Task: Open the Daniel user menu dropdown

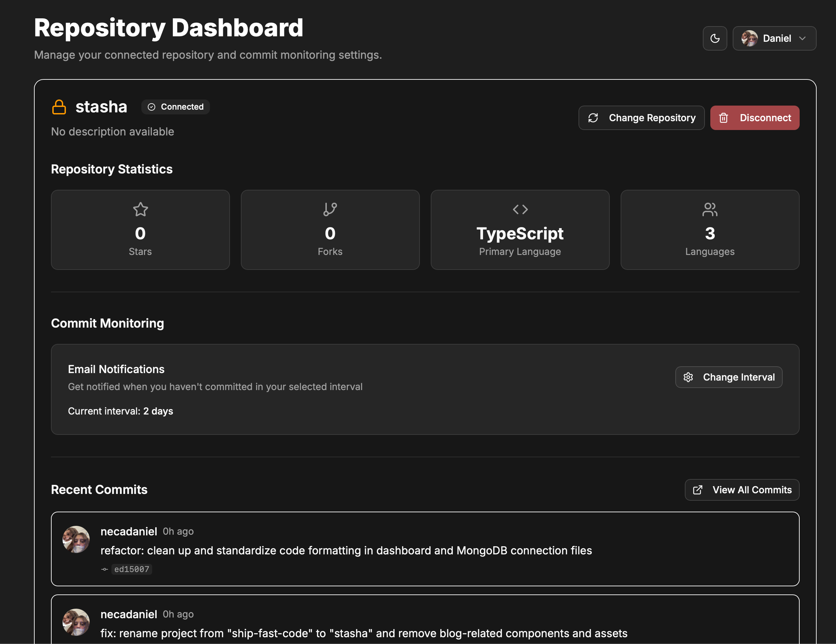Action: tap(774, 38)
